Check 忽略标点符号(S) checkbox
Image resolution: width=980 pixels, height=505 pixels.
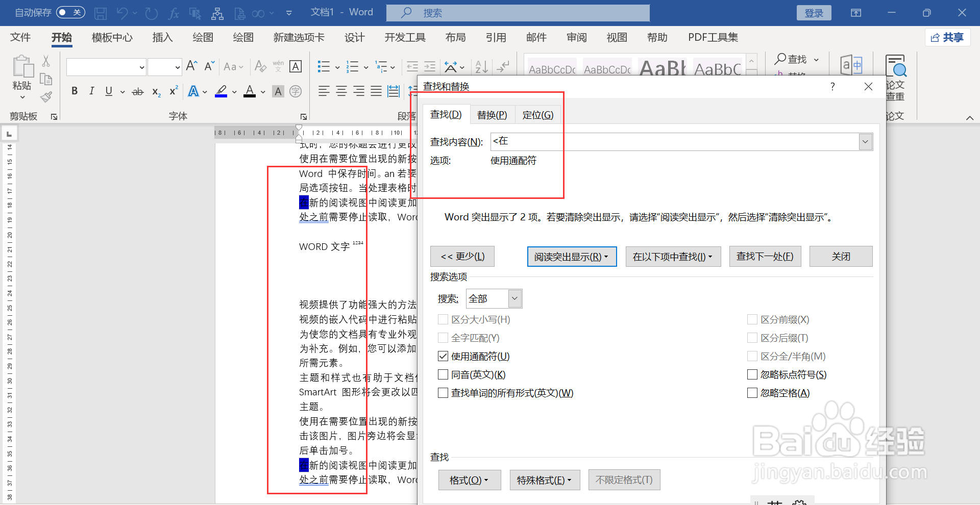coord(752,374)
